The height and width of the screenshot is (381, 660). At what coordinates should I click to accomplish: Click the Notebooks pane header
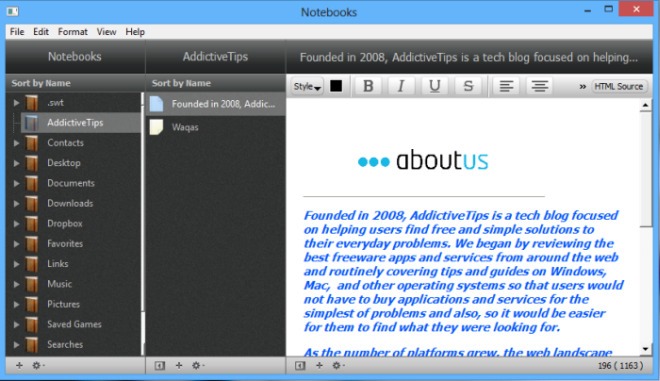(75, 56)
